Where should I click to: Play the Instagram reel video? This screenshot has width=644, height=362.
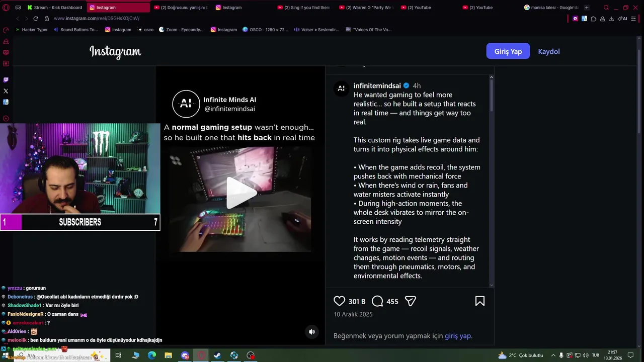click(x=242, y=193)
